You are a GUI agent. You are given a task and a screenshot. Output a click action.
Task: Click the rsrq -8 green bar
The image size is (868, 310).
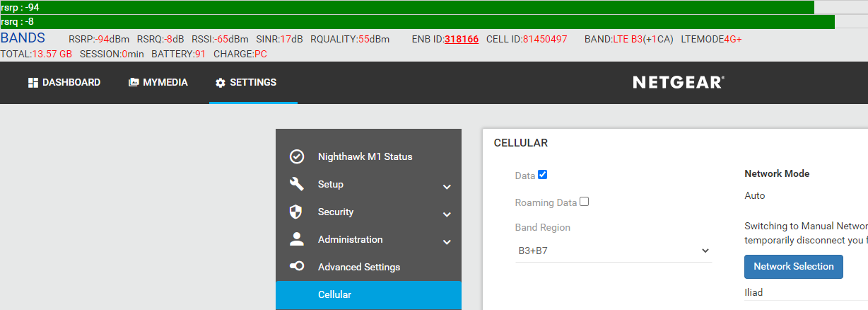point(417,22)
